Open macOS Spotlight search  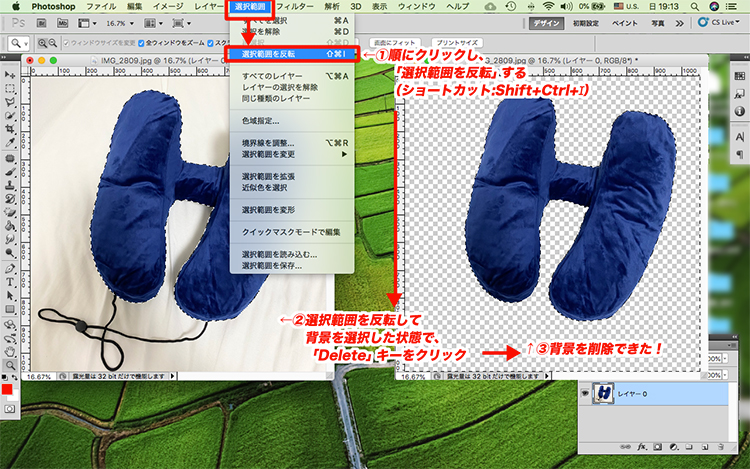point(695,6)
